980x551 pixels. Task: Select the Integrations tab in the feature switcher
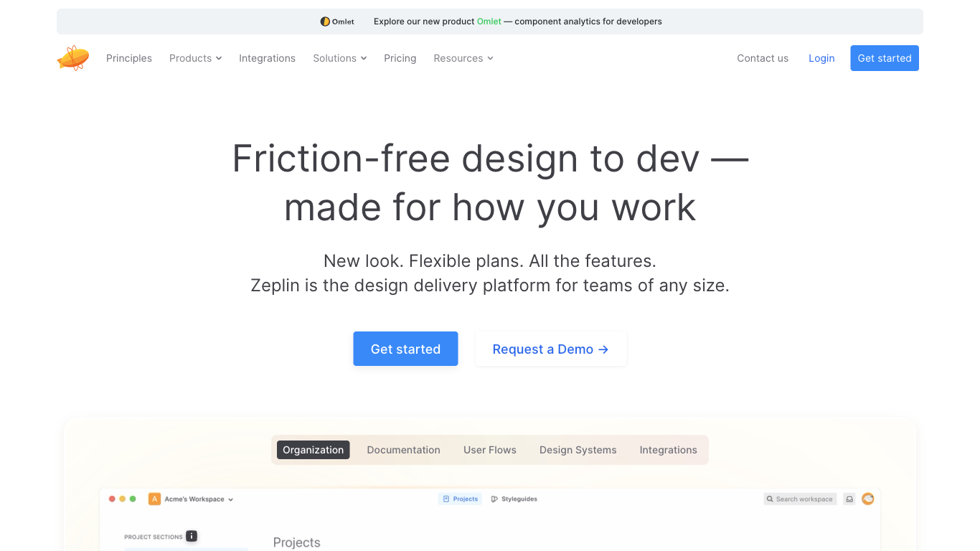click(669, 450)
